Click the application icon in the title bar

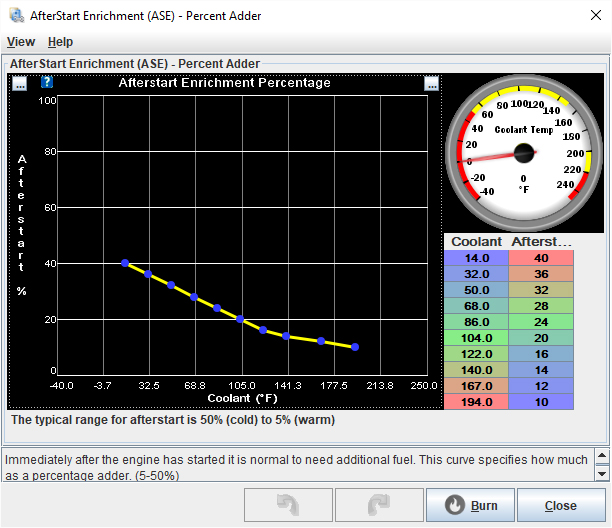[17, 15]
